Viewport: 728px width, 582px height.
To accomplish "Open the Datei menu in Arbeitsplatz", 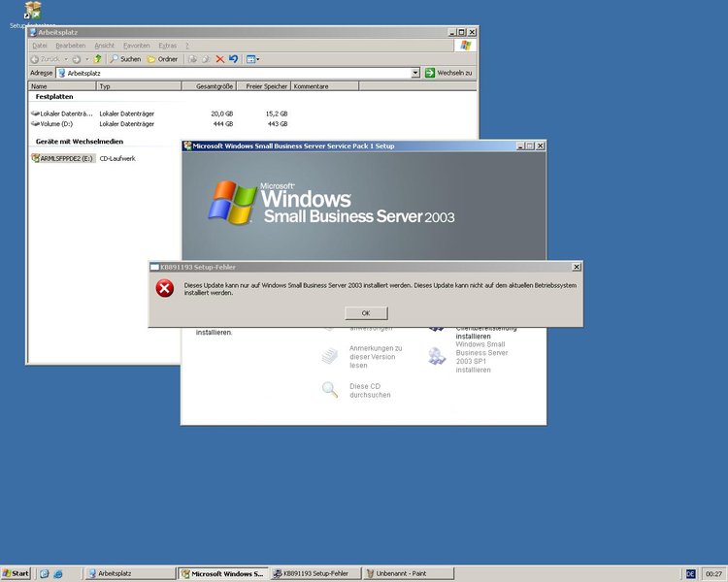I will [x=40, y=46].
